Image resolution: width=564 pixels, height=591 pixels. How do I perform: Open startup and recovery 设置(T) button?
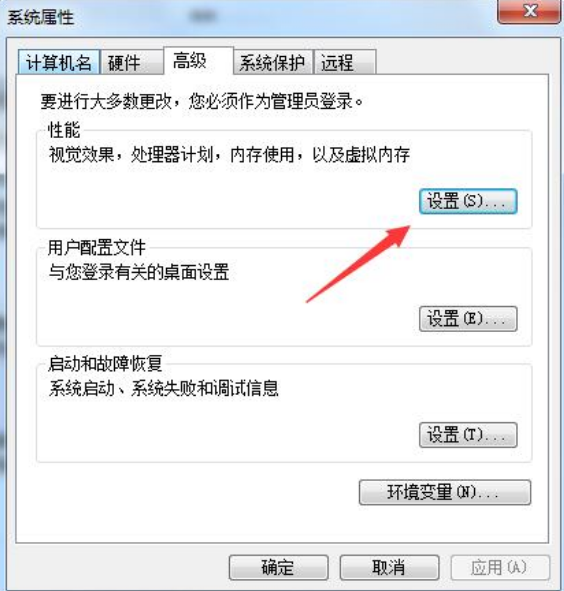pos(468,435)
